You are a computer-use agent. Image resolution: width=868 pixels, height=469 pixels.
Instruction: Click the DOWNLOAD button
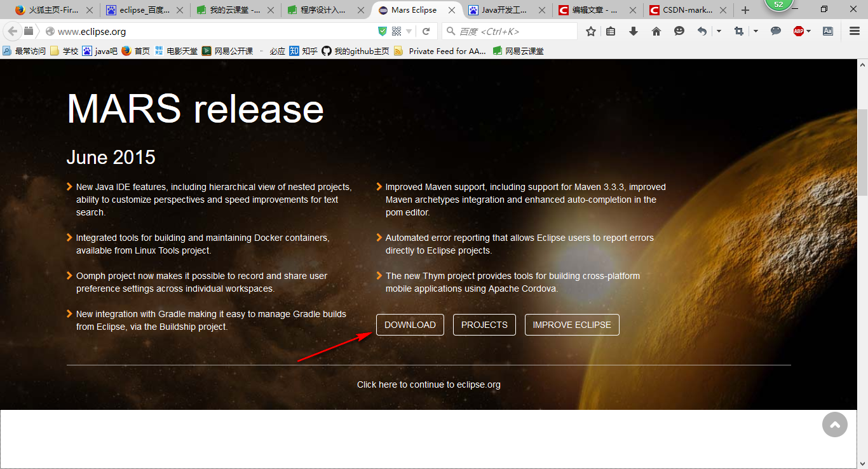coord(410,325)
